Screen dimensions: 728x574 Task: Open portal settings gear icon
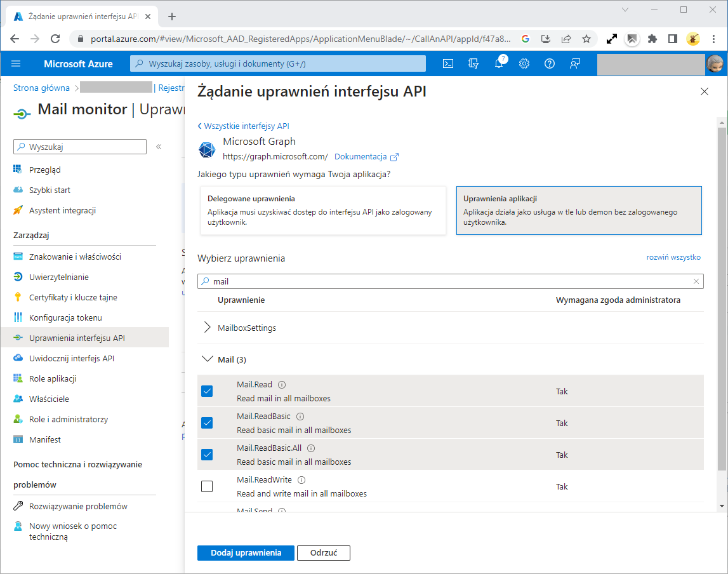click(524, 63)
